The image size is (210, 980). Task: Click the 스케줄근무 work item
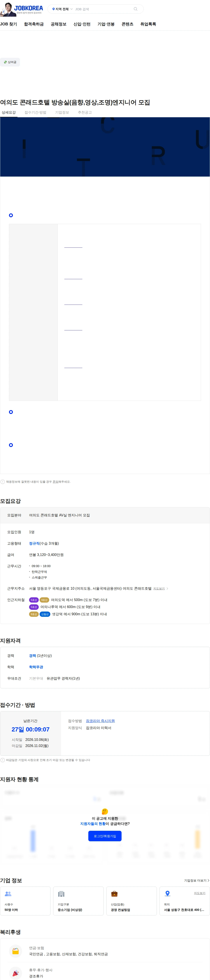point(39,577)
